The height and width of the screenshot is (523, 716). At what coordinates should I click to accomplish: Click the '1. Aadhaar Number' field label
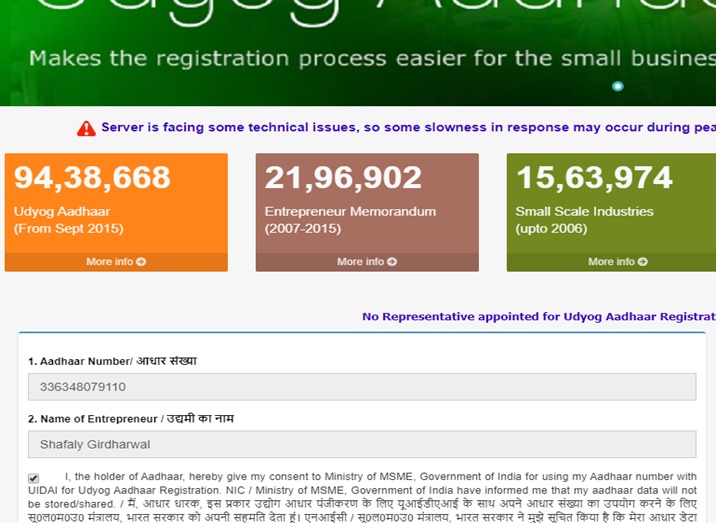(112, 361)
